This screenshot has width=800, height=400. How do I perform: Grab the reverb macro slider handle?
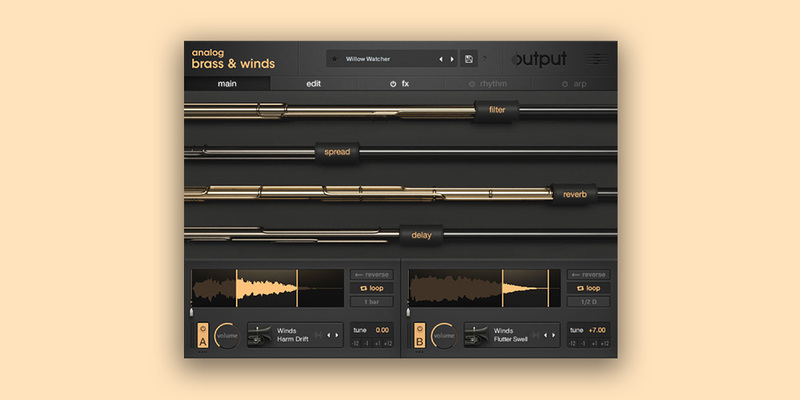pyautogui.click(x=574, y=194)
